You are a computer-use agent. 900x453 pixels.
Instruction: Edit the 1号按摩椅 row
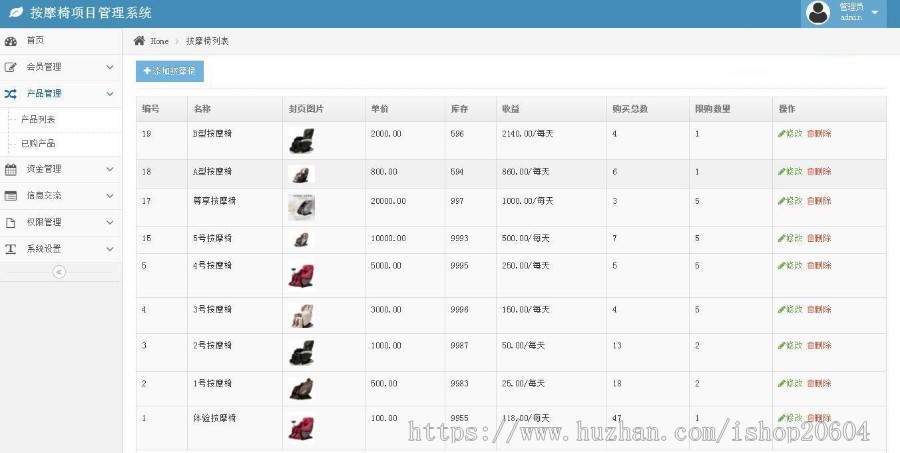coord(790,383)
